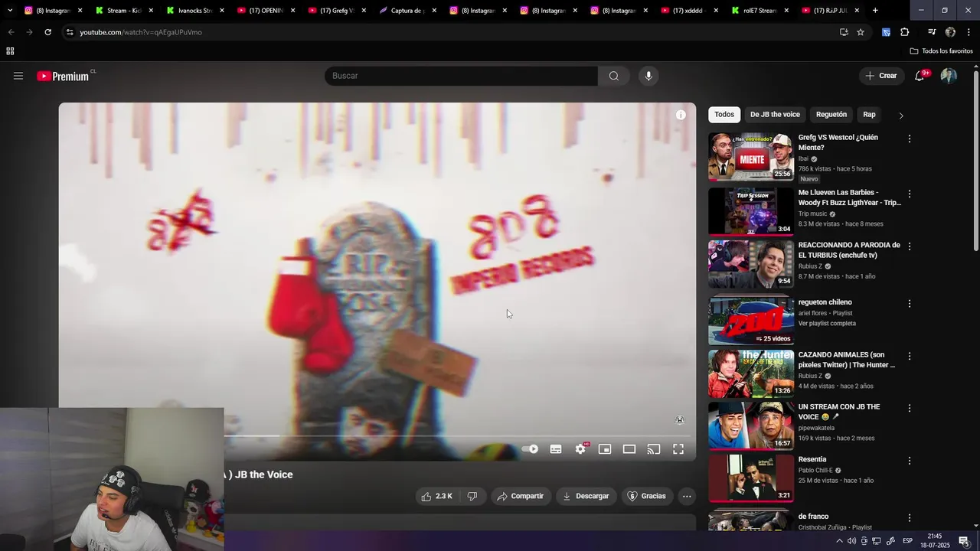This screenshot has height=551, width=980.
Task: Switch to Stream - Kick browser tab
Action: coord(124,11)
